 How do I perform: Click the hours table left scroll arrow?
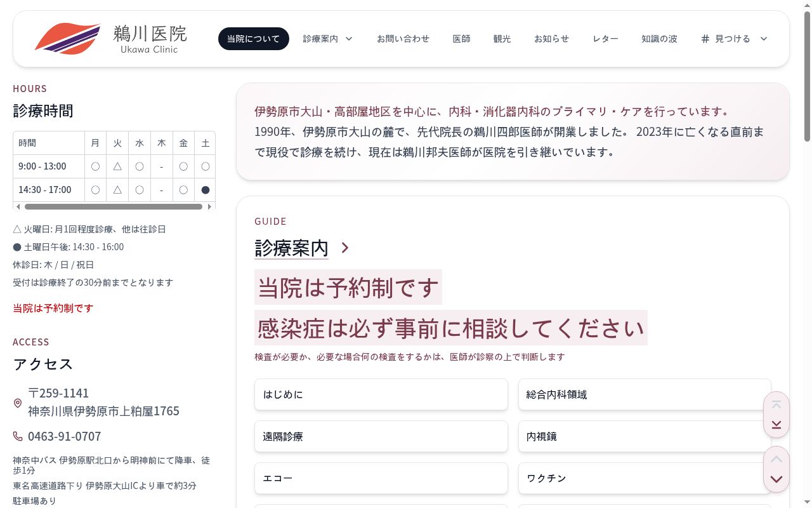pos(18,206)
